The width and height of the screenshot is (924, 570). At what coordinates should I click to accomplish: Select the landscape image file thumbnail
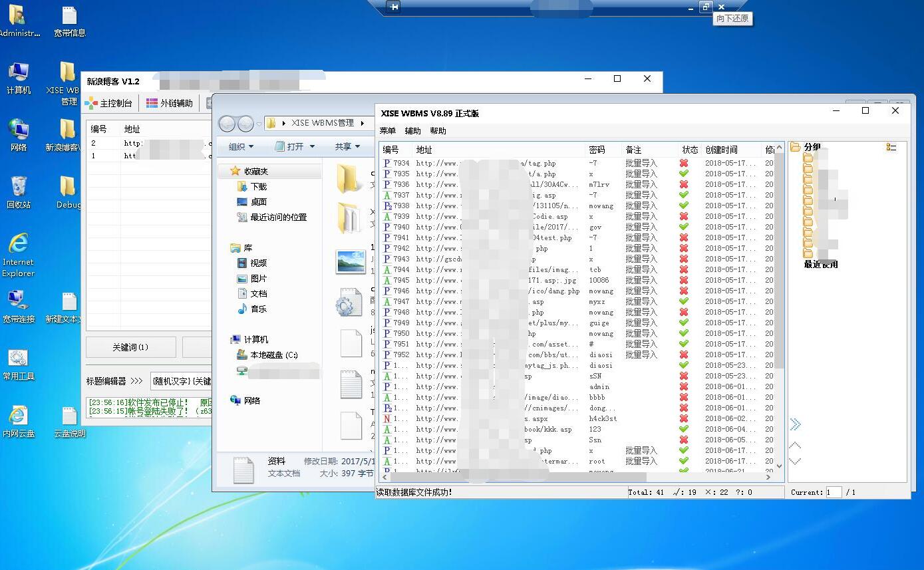(351, 262)
